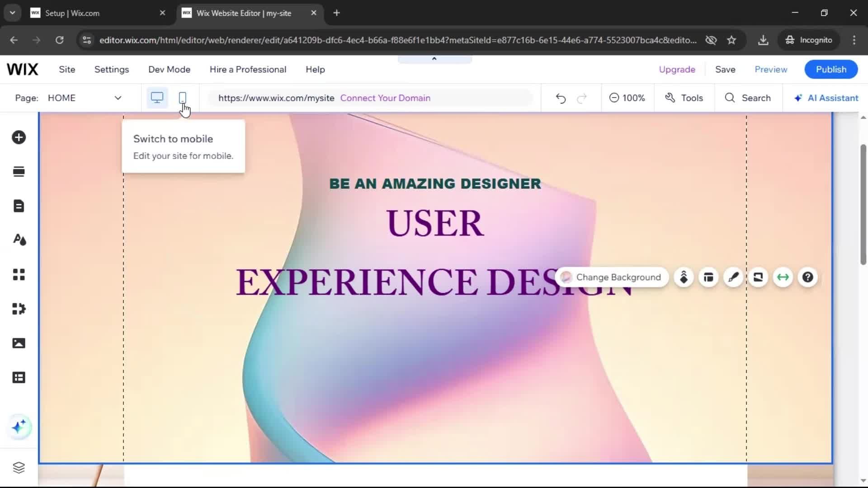Reload the page

(x=59, y=40)
